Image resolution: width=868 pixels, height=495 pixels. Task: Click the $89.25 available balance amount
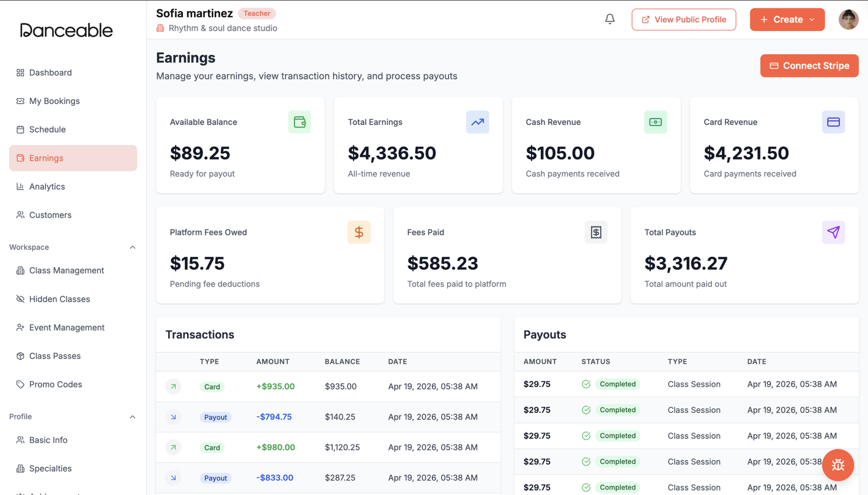200,153
